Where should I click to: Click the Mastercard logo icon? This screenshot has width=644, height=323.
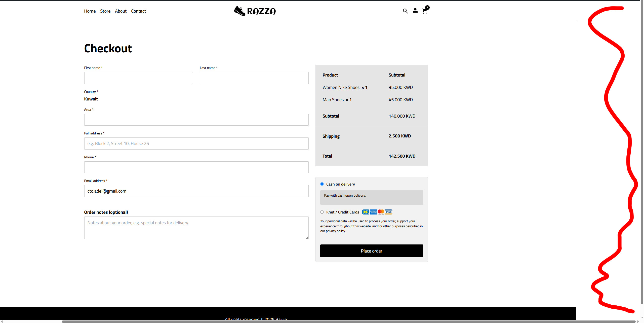click(381, 212)
